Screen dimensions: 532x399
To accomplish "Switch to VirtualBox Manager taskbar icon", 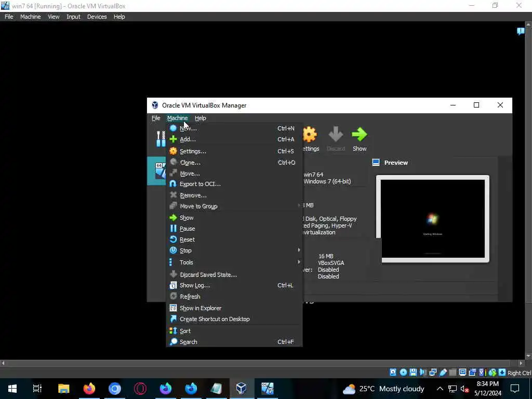I will pos(241,389).
